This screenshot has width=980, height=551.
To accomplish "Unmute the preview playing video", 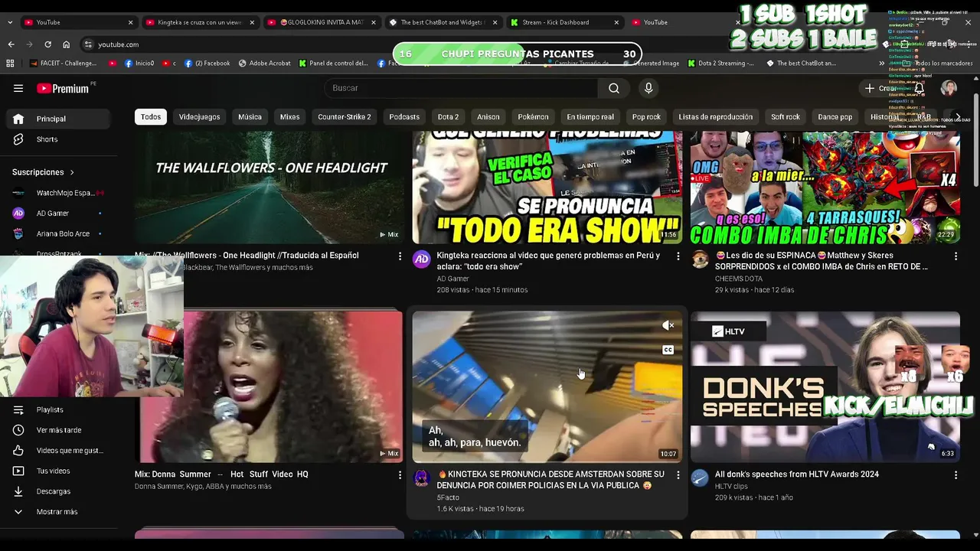I will pyautogui.click(x=668, y=326).
